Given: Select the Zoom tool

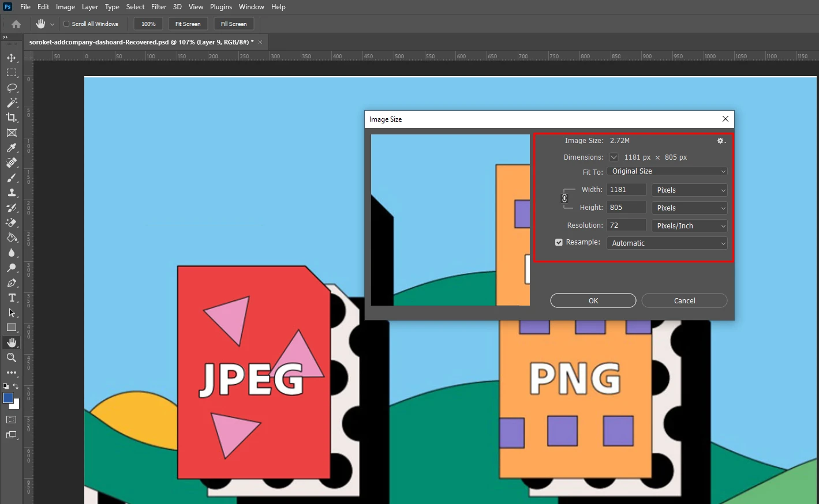Looking at the screenshot, I should click(x=12, y=358).
